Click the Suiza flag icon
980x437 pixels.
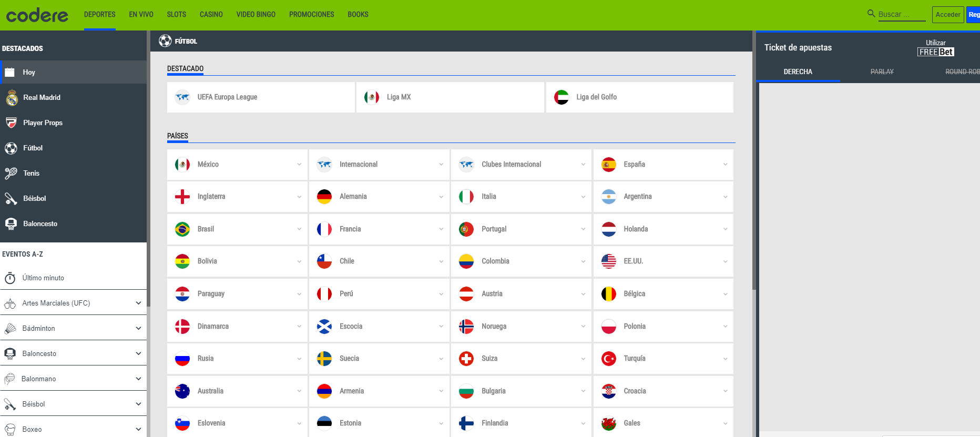[x=466, y=359]
